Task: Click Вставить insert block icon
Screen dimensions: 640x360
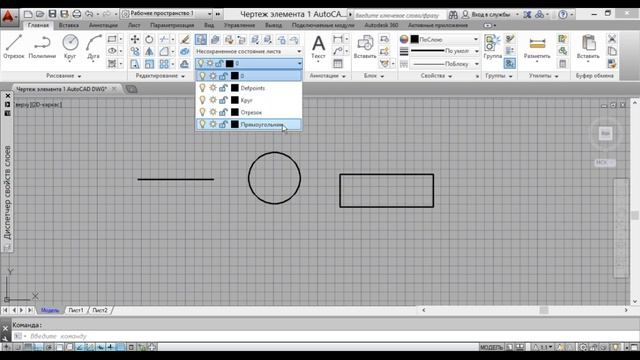Action: click(364, 47)
